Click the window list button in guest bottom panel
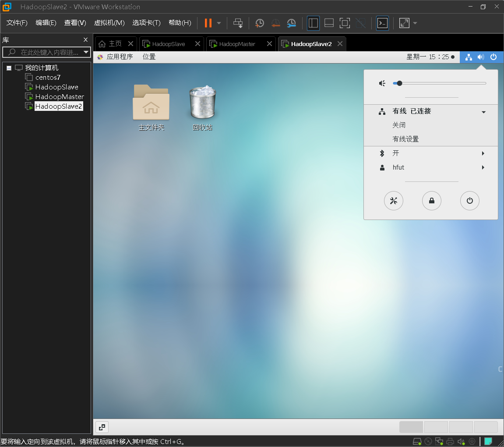Screen dimensions: 504x447 [x=102, y=427]
